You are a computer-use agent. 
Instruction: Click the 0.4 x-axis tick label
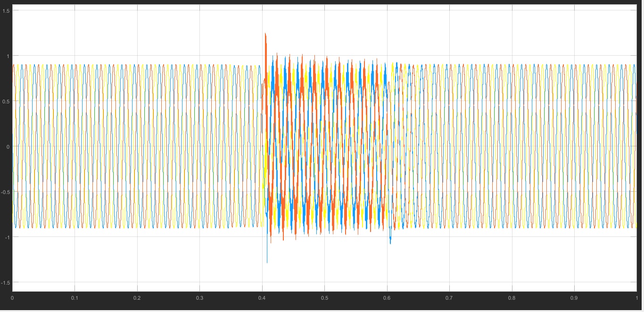262,298
